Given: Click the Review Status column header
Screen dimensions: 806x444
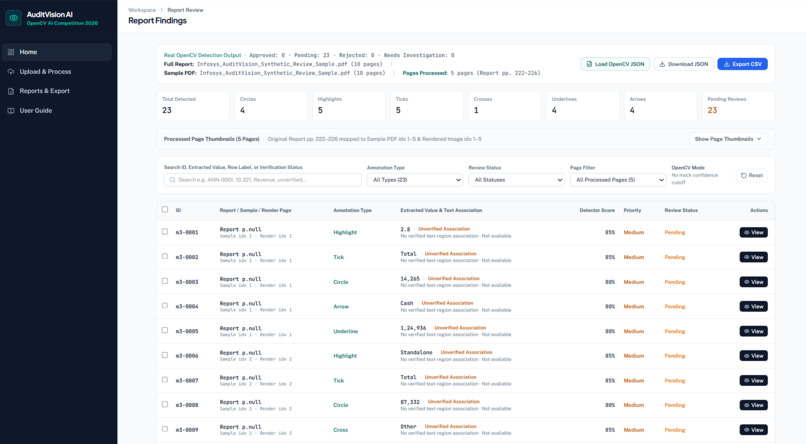Looking at the screenshot, I should 681,210.
